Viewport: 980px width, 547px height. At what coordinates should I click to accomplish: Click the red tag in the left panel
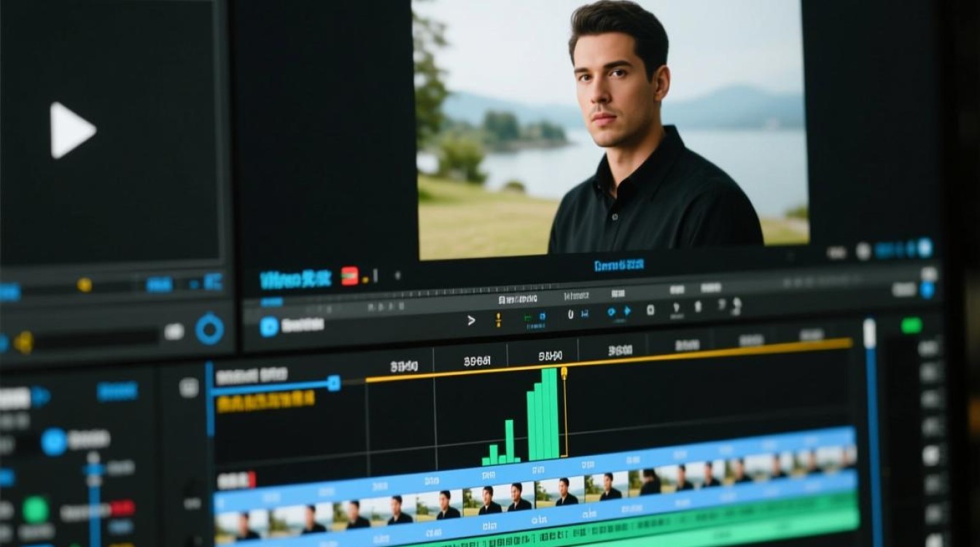click(122, 508)
